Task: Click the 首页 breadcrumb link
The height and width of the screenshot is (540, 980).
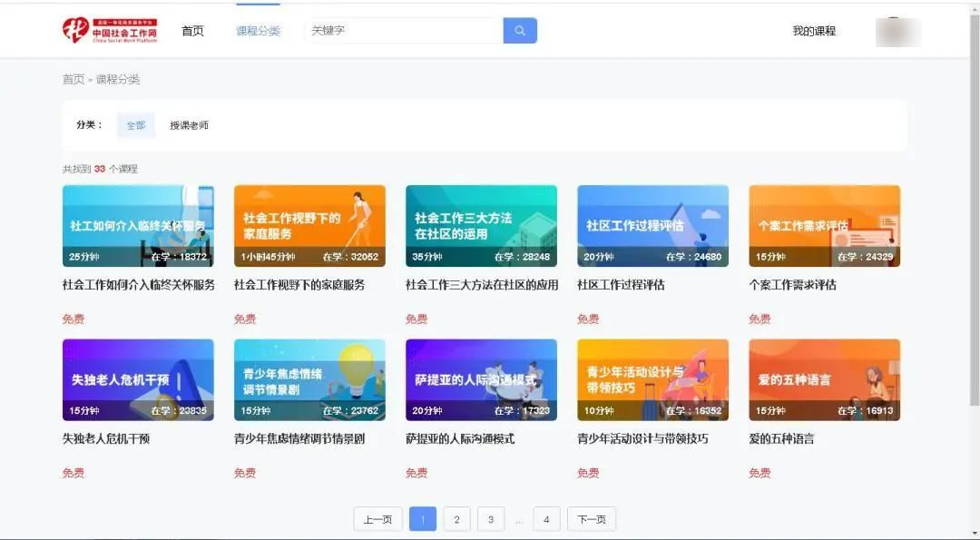Action: click(73, 80)
